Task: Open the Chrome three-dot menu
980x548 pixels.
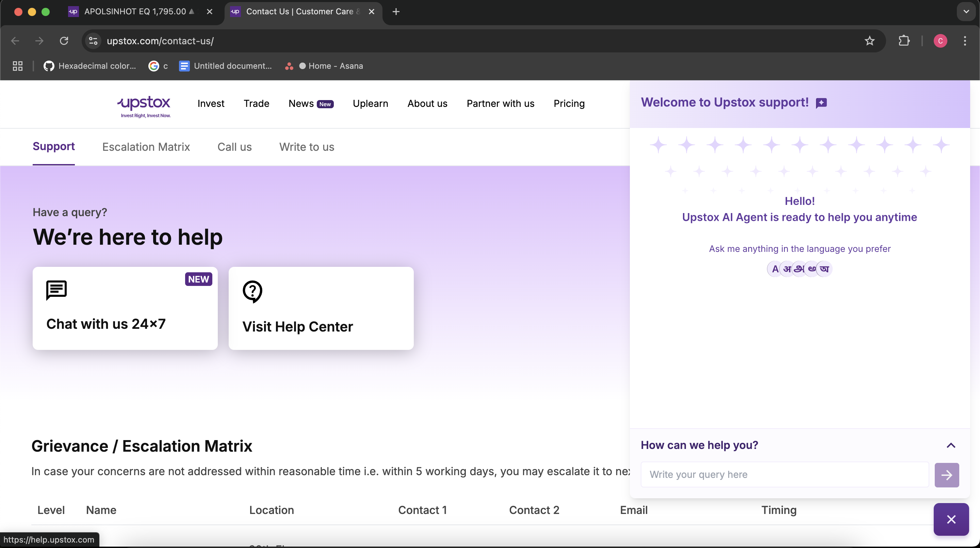Action: 965,41
